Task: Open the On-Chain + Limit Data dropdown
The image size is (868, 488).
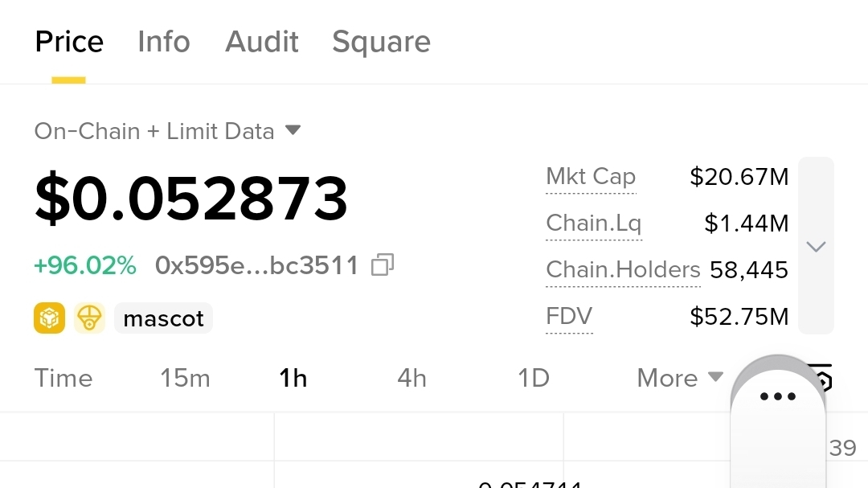Action: pos(167,131)
